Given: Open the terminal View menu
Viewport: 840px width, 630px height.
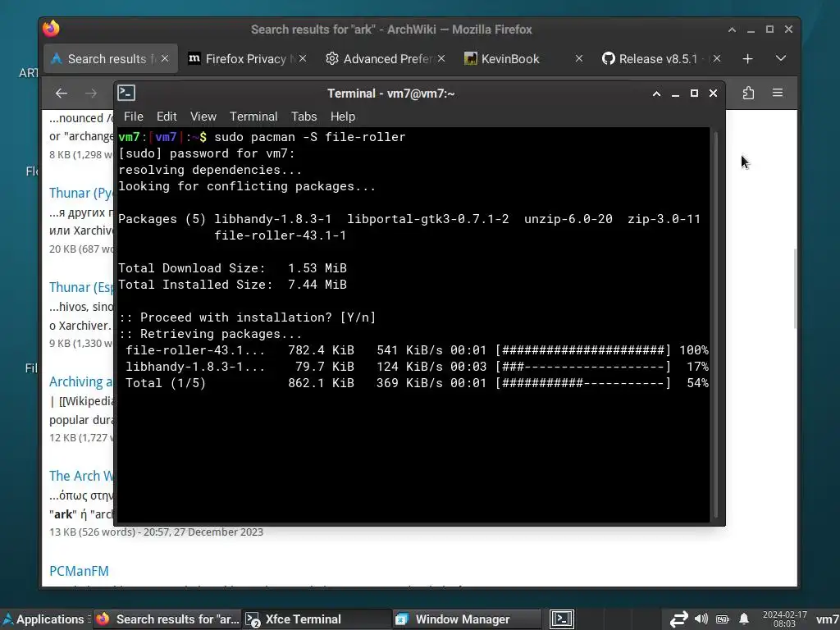Looking at the screenshot, I should coord(203,116).
